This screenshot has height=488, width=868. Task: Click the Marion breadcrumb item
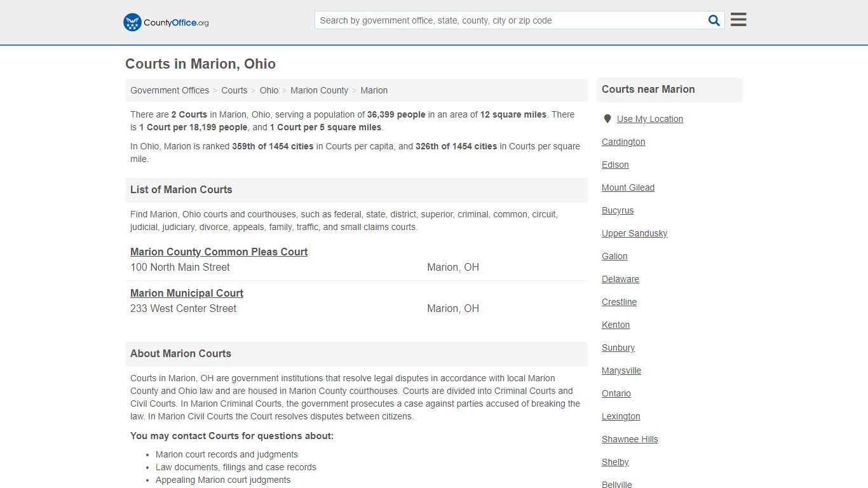click(374, 90)
